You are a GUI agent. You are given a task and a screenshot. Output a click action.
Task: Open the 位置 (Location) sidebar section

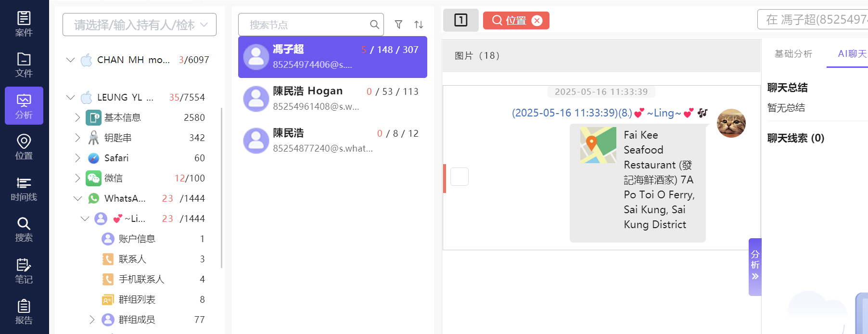[24, 147]
